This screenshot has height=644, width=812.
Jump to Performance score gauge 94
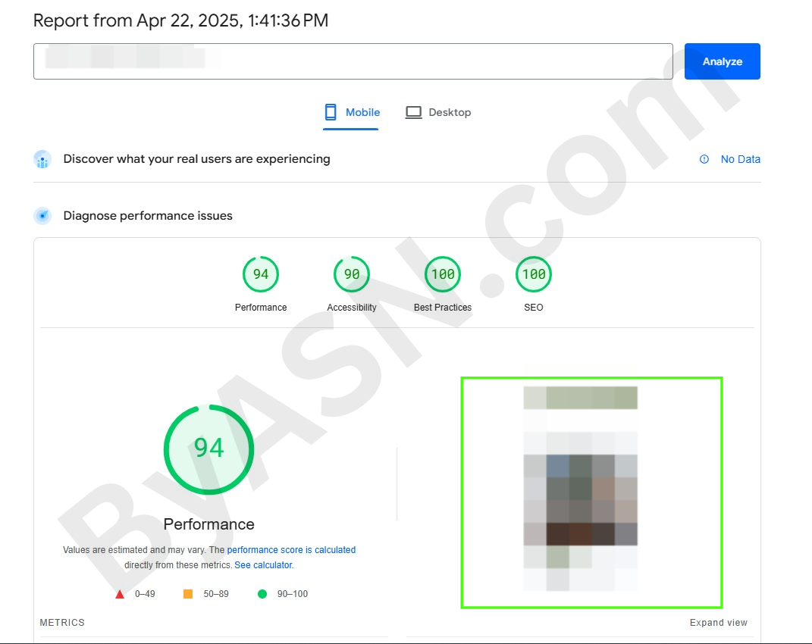(x=261, y=274)
